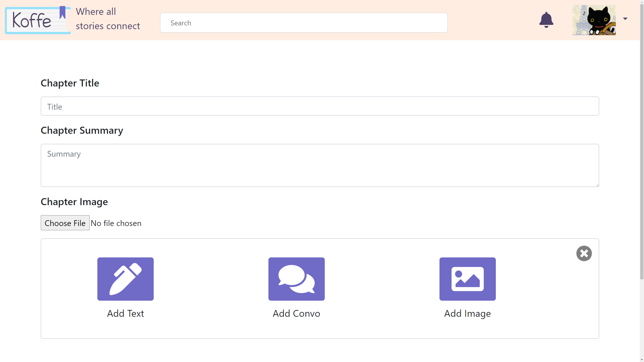The image size is (644, 362).
Task: Click the "Chapter Image" heading
Action: click(74, 202)
